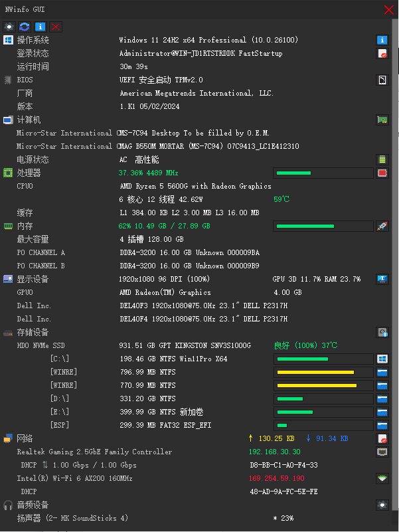Image resolution: width=399 pixels, height=532 pixels.
Task: Click the icon on 网络 row
Action: (382, 438)
